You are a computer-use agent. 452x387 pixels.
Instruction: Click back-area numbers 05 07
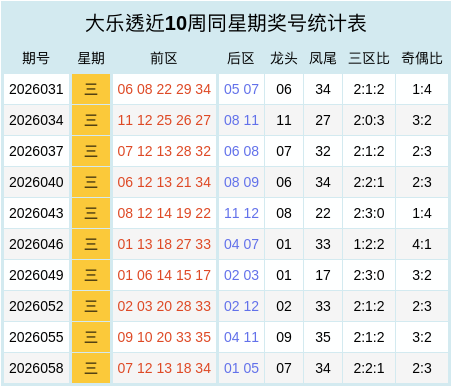(x=241, y=89)
